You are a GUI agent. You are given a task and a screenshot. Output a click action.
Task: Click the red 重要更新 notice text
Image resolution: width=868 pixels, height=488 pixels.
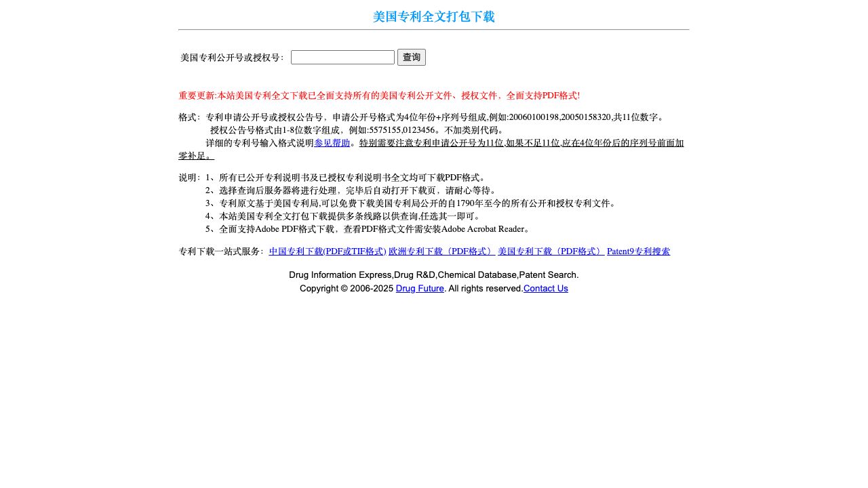(379, 96)
